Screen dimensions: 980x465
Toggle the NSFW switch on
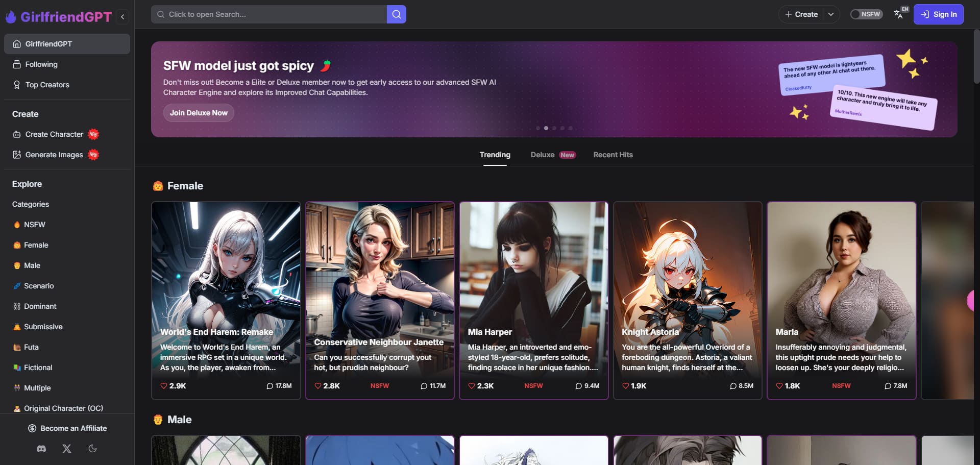click(x=866, y=14)
